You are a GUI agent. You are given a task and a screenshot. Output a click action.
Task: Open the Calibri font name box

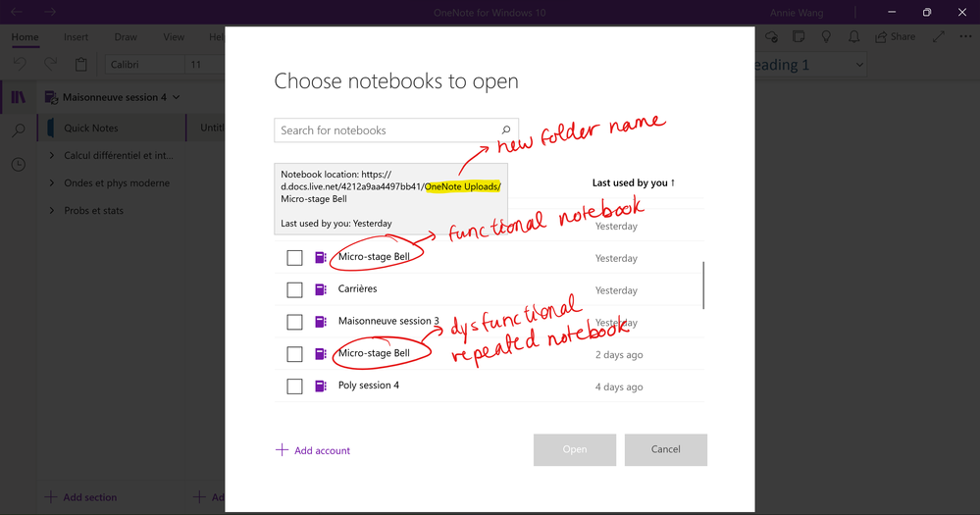145,65
